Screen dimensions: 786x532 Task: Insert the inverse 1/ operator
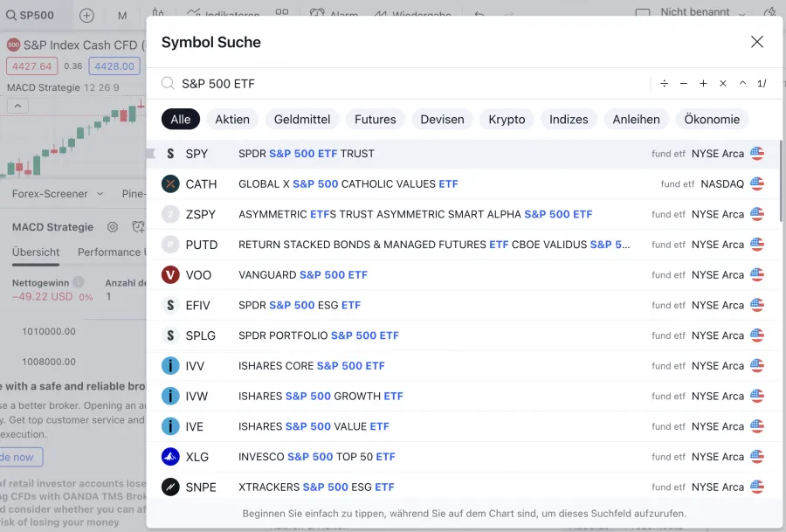[x=762, y=84]
